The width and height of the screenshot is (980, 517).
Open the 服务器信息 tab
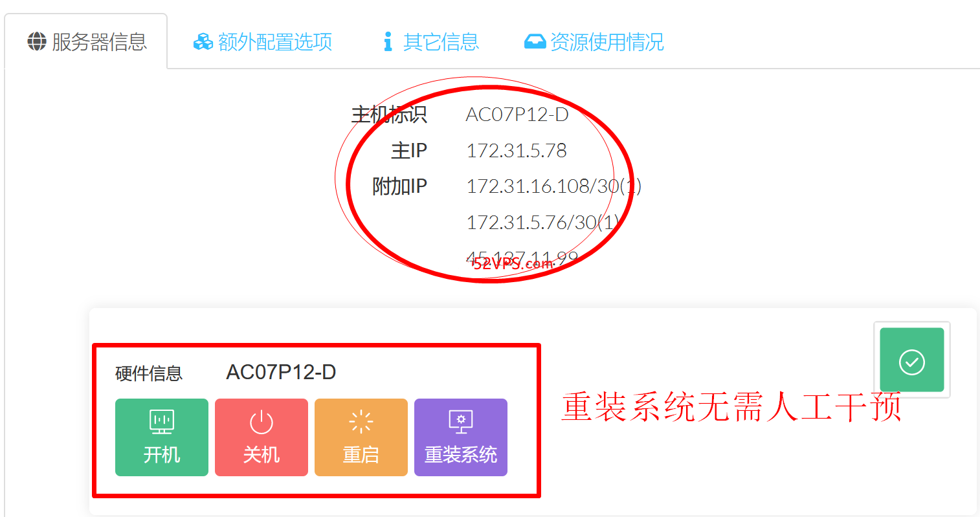[87, 42]
